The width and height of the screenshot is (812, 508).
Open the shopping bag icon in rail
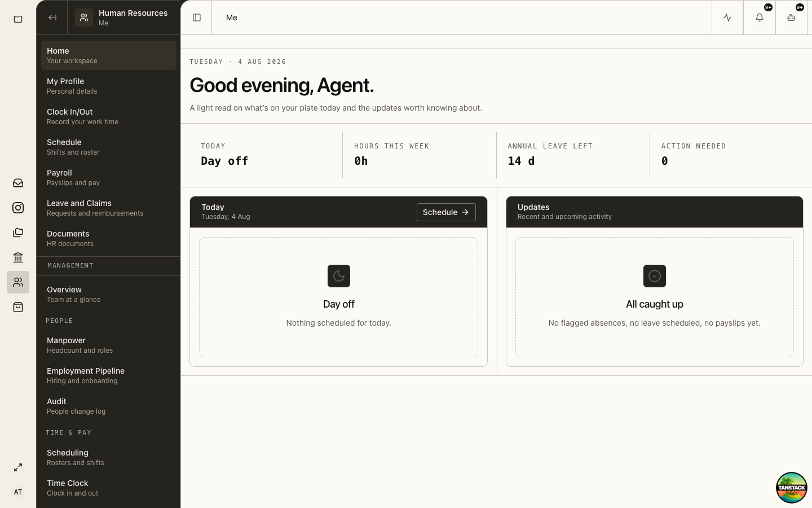click(18, 307)
